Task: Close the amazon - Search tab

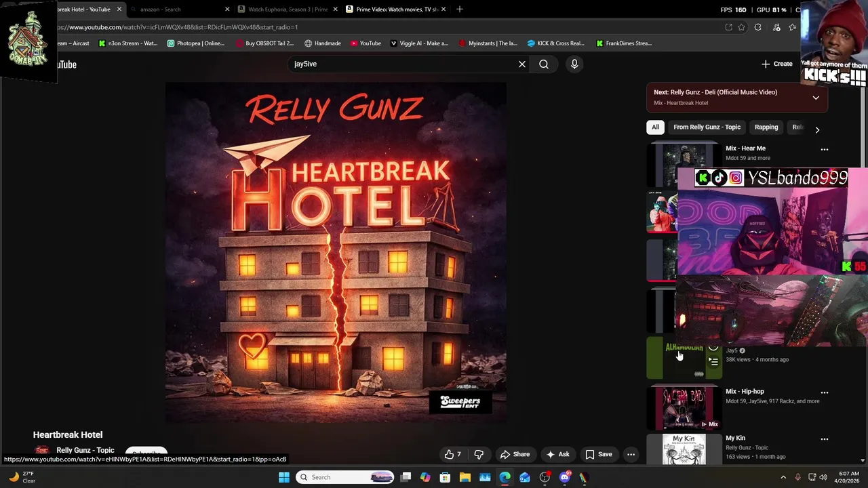Action: pyautogui.click(x=227, y=9)
